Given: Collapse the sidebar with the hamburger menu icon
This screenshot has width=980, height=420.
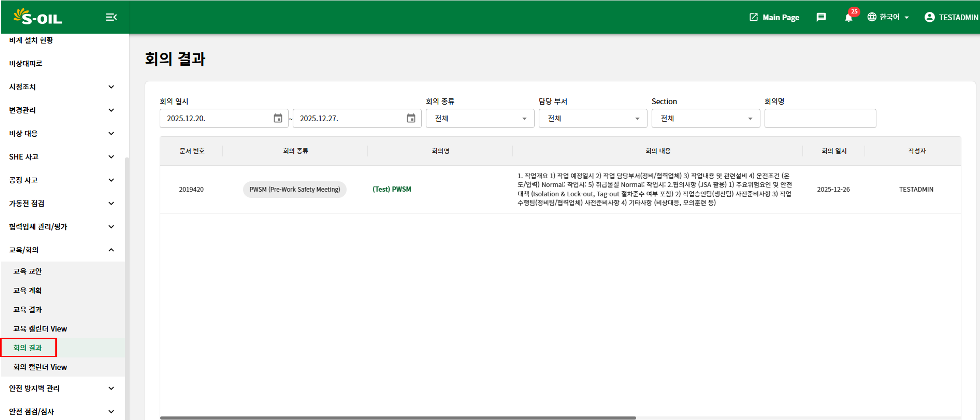Looking at the screenshot, I should click(x=111, y=17).
